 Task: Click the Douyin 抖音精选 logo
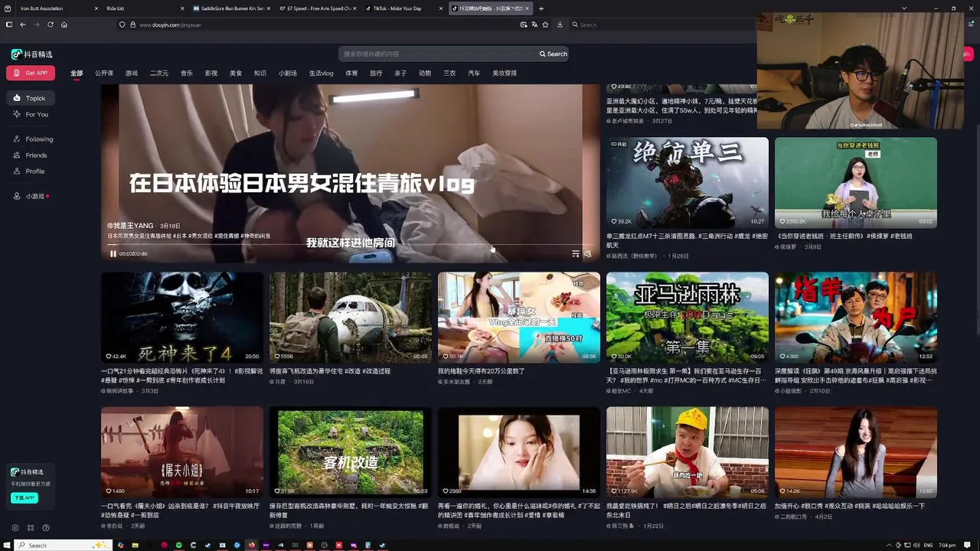pos(32,54)
